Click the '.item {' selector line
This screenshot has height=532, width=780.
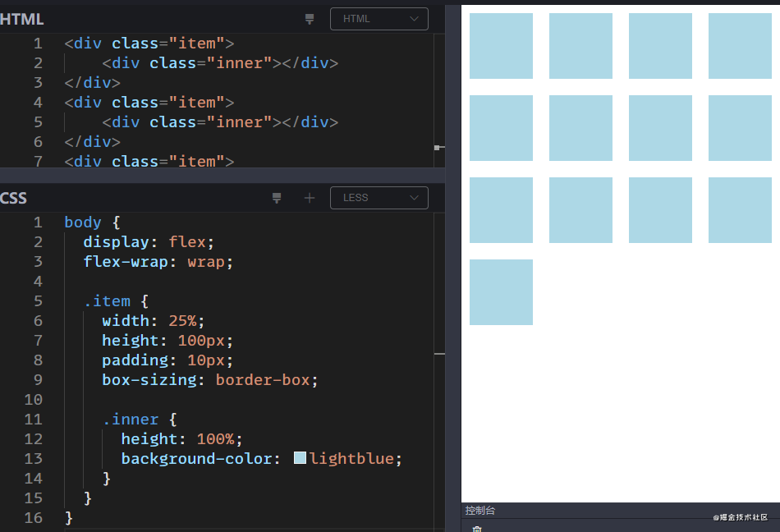click(116, 301)
